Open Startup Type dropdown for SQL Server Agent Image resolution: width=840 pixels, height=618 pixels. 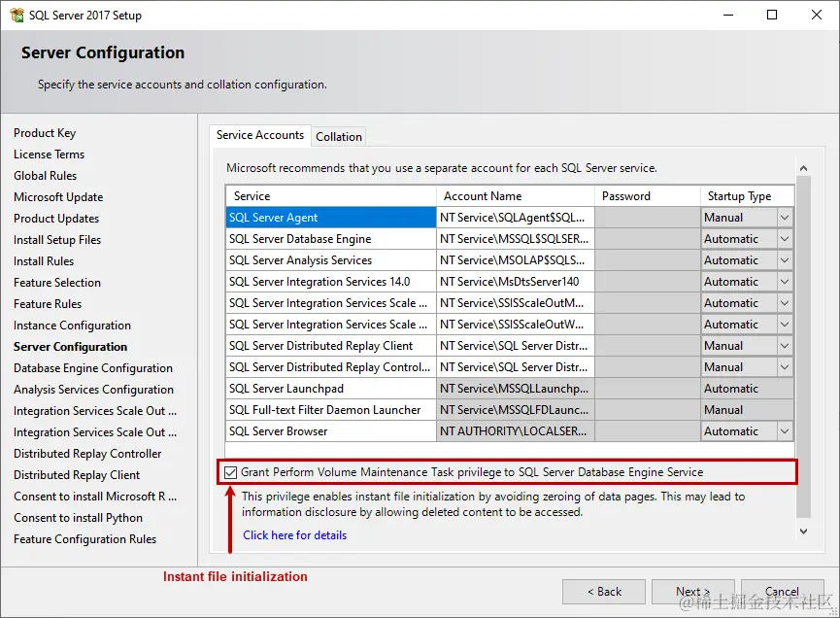point(785,218)
